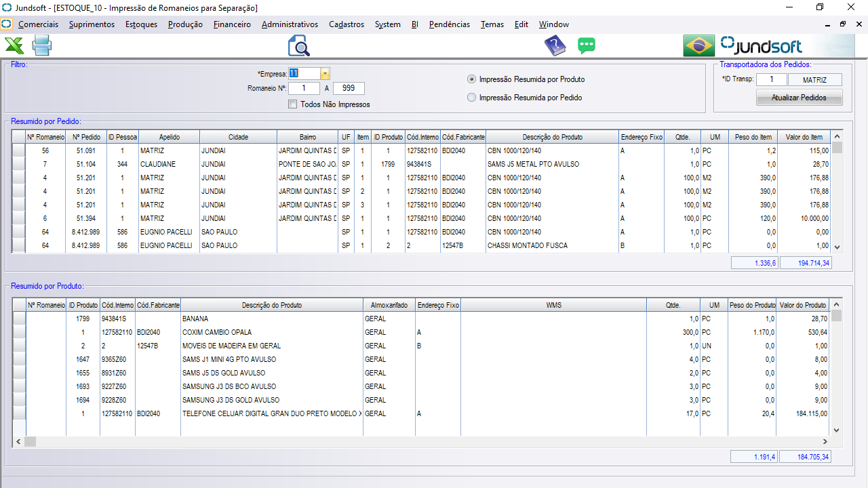Click the 184.705,34 total value box

tap(806, 457)
